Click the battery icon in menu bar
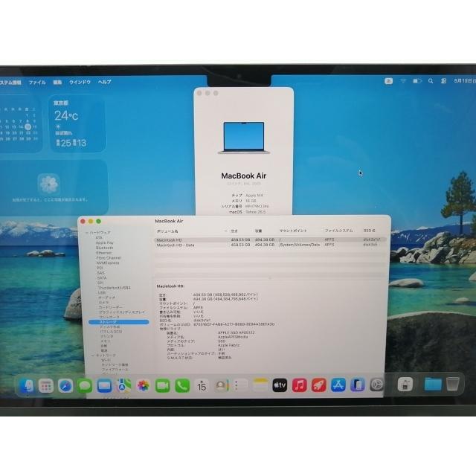Viewport: 476px width, 476px height. (417, 81)
